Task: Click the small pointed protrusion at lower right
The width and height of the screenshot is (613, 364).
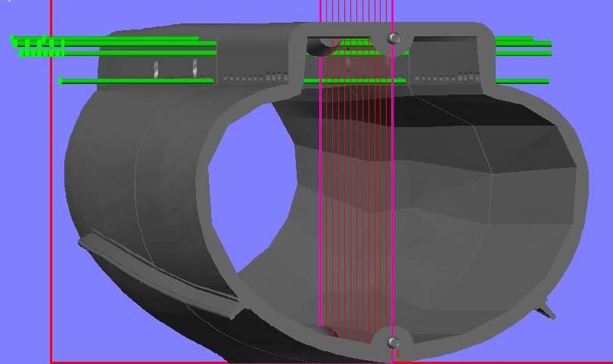Action: pyautogui.click(x=548, y=310)
